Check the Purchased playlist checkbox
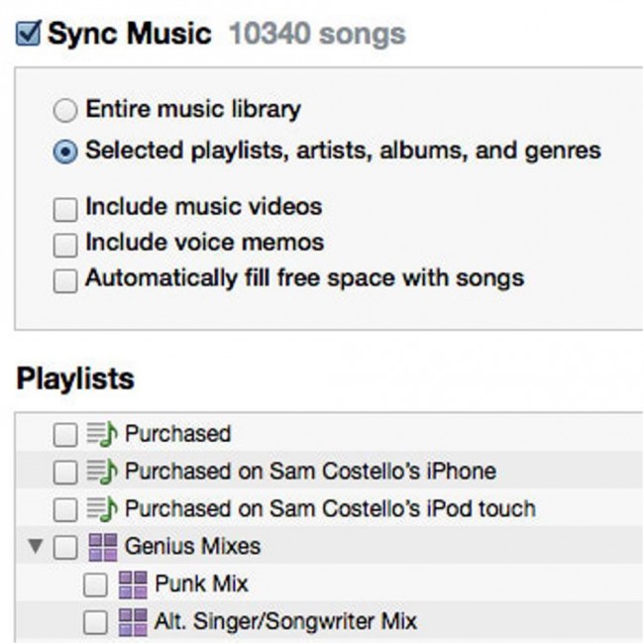Image resolution: width=644 pixels, height=644 pixels. (x=64, y=434)
